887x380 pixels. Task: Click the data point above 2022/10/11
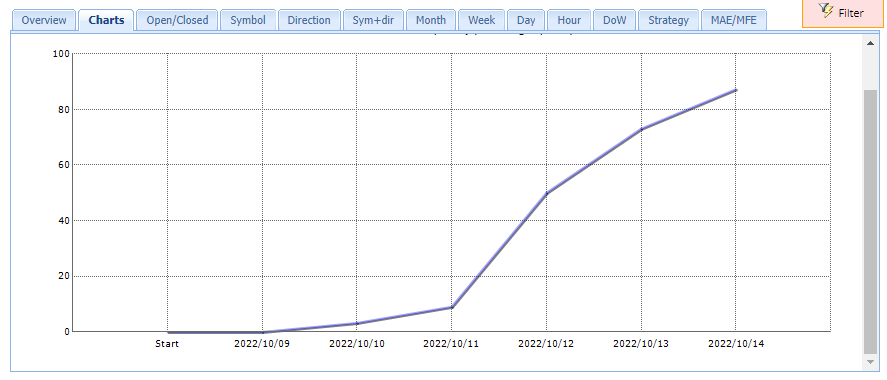(451, 308)
